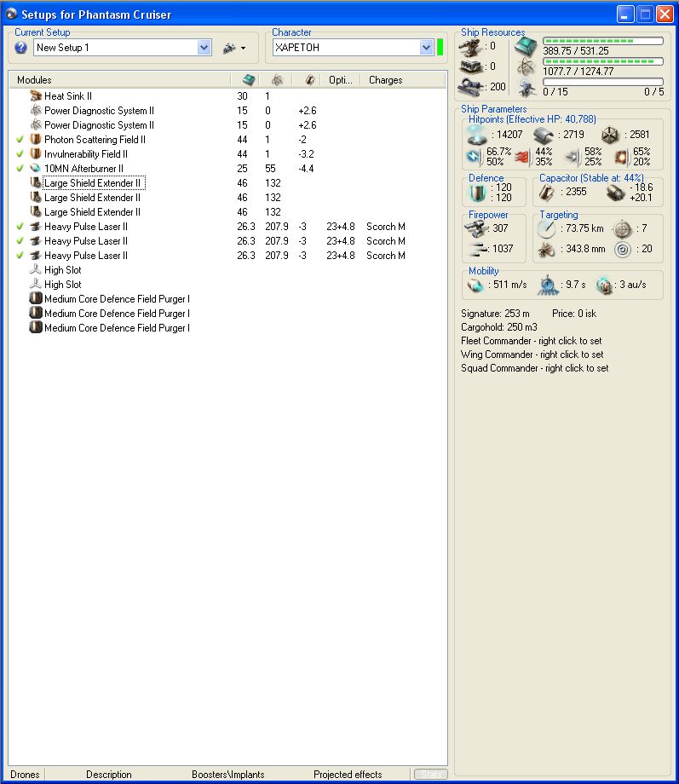The height and width of the screenshot is (784, 679).
Task: Toggle first Heavy Pulse Laser II checkmark
Action: (20, 227)
